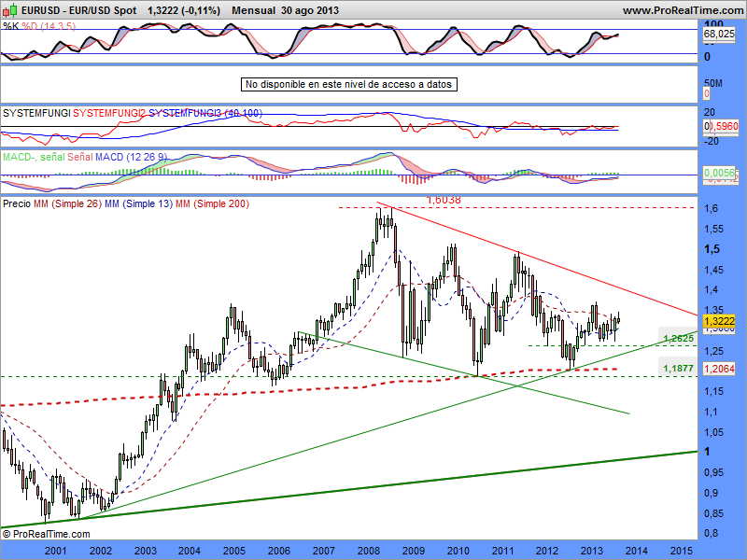
Task: Click the 0,85 price axis label
Action: pyautogui.click(x=714, y=513)
